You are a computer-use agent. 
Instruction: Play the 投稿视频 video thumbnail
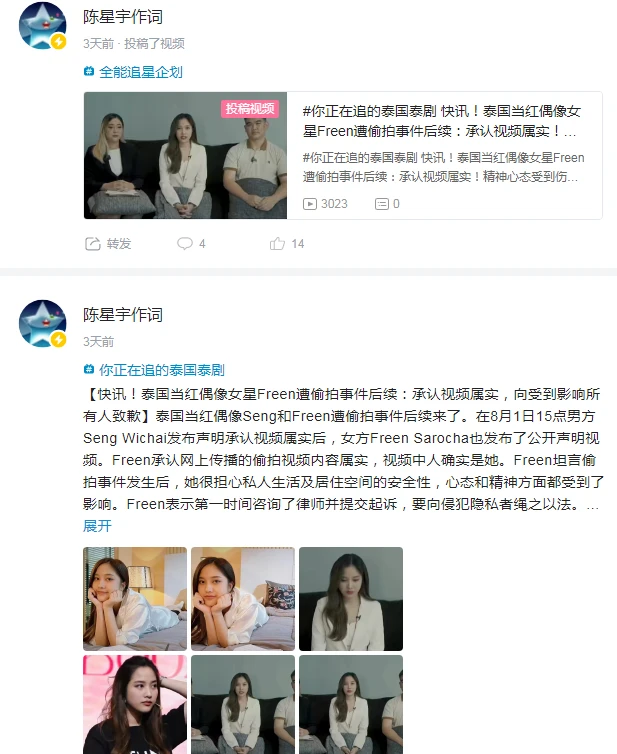tap(185, 155)
